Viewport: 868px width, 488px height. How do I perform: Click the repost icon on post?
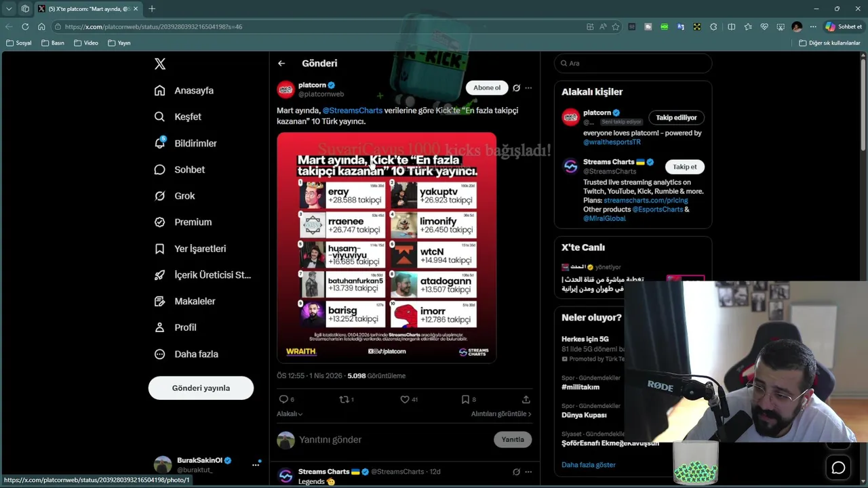[x=344, y=399]
